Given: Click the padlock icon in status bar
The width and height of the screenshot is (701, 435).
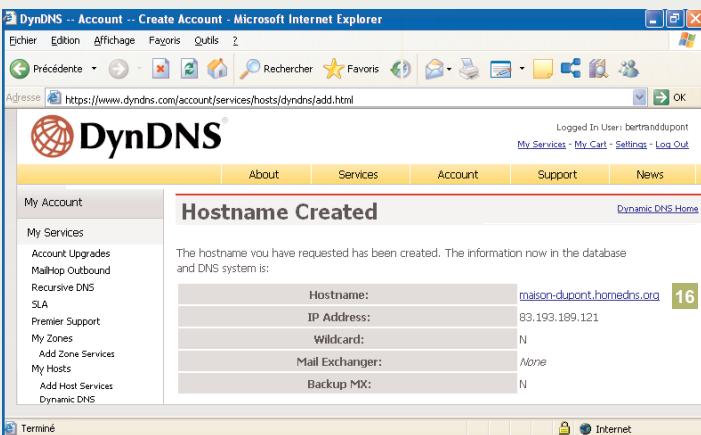Looking at the screenshot, I should 564,428.
